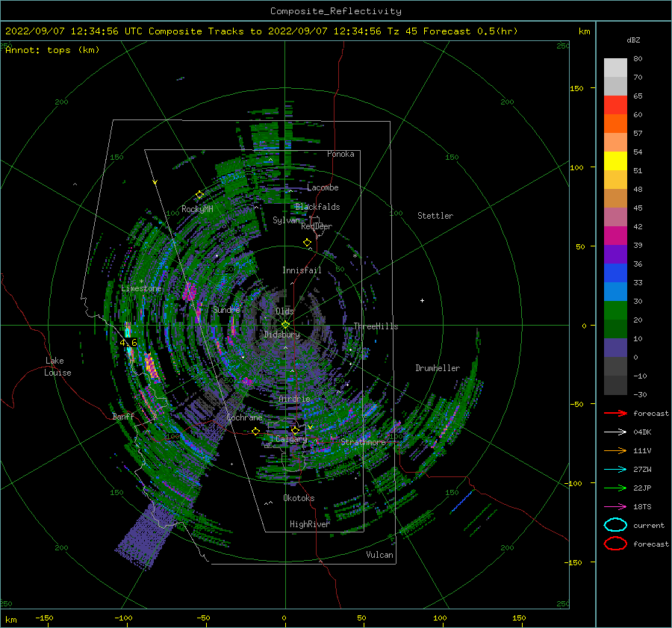672x628 pixels.
Task: Click the bright green 30-20 dBZ swatch
Action: click(x=615, y=311)
